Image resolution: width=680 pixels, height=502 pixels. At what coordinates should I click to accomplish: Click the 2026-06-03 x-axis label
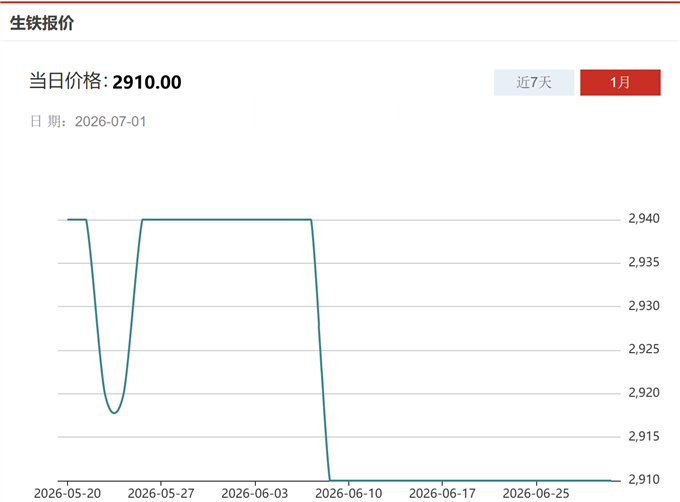coord(255,493)
